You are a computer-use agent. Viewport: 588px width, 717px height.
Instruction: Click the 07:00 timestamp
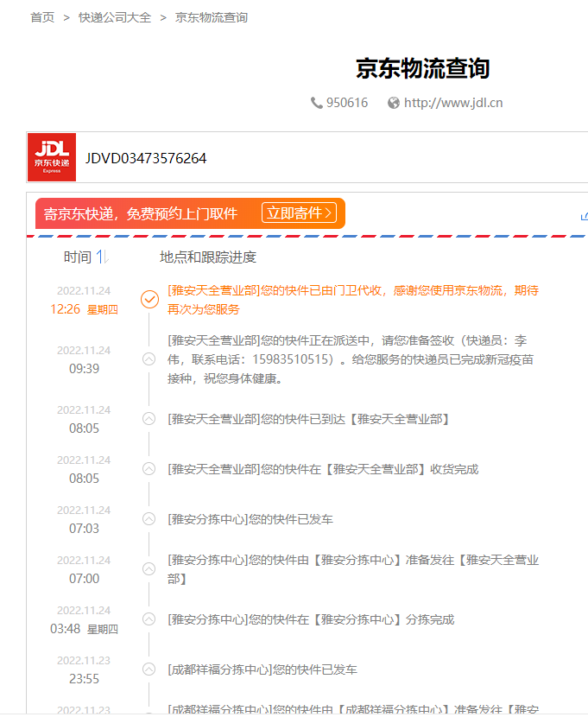tap(84, 579)
